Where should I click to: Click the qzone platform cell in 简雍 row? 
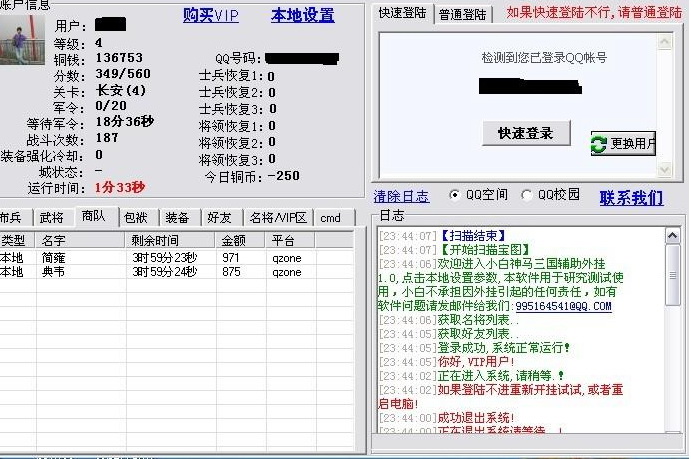point(287,258)
